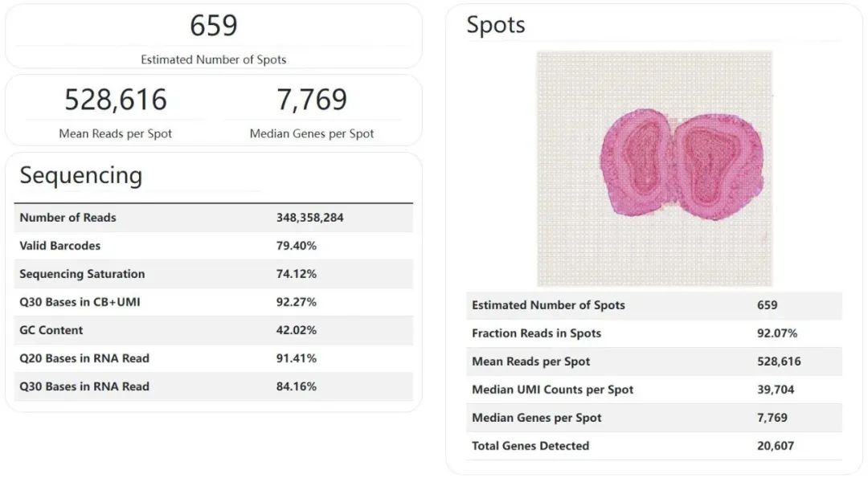This screenshot has height=478, width=868.
Task: Click the Median UMI Counts per Spot row
Action: tap(653, 390)
